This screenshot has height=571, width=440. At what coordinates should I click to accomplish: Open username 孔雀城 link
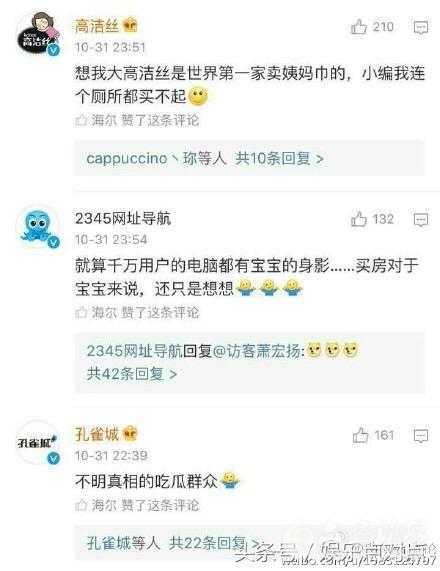click(x=97, y=434)
